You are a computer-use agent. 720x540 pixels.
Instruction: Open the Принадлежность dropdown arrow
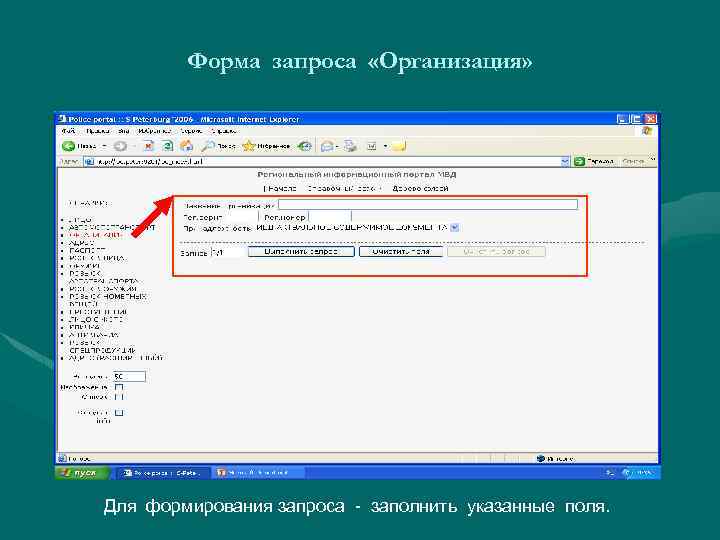coord(454,228)
